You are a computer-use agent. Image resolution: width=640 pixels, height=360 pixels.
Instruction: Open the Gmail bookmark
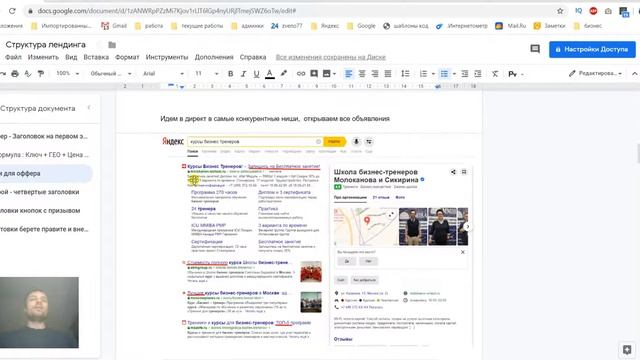114,26
